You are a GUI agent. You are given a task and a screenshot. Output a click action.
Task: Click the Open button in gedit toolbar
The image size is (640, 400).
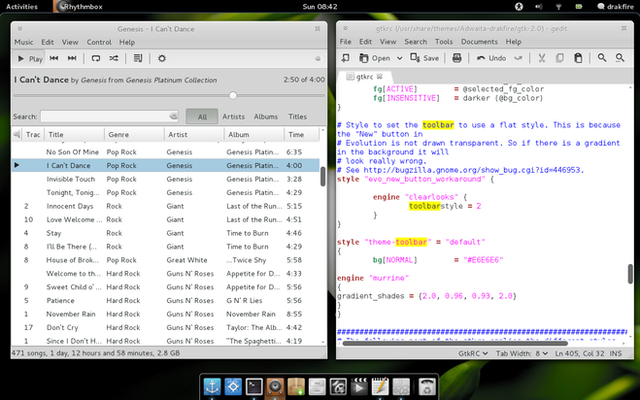375,58
